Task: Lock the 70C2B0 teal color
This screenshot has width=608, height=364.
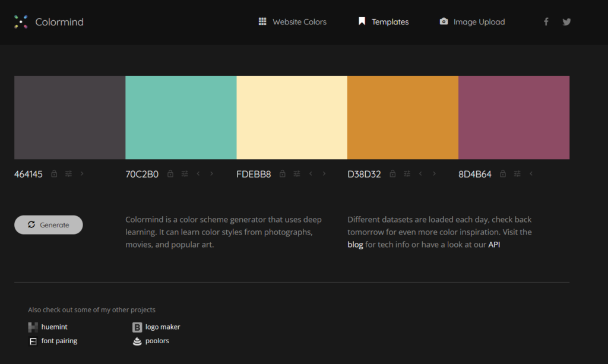Action: [170, 173]
